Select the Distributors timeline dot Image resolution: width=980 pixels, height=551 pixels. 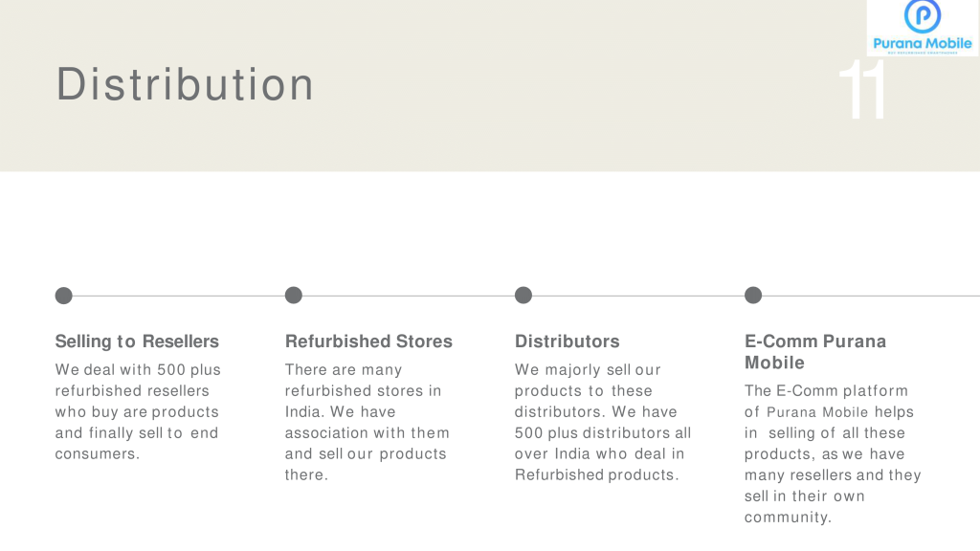click(523, 296)
